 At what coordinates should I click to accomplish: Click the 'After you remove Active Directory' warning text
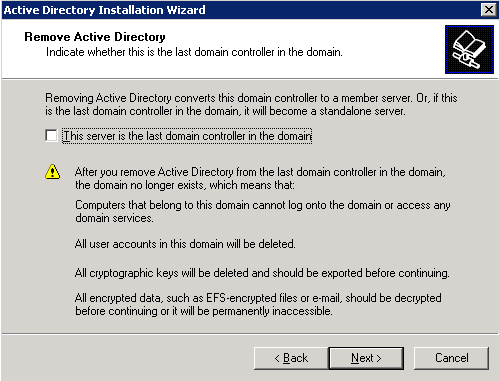(260, 178)
